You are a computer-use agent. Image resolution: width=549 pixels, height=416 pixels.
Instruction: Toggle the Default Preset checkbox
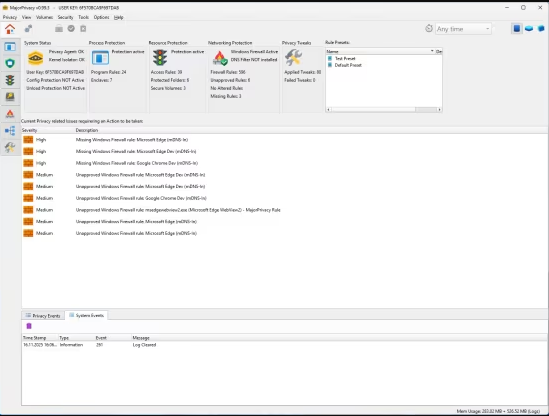pyautogui.click(x=330, y=65)
